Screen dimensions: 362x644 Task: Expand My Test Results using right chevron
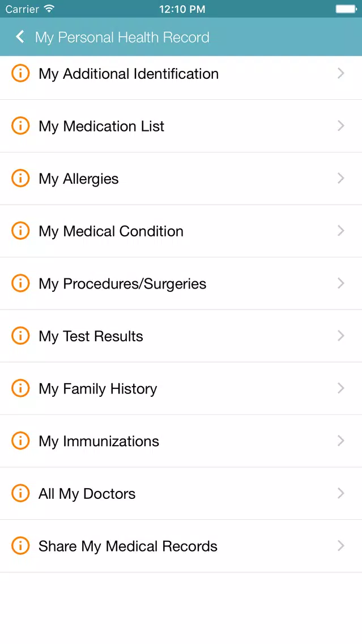point(340,336)
